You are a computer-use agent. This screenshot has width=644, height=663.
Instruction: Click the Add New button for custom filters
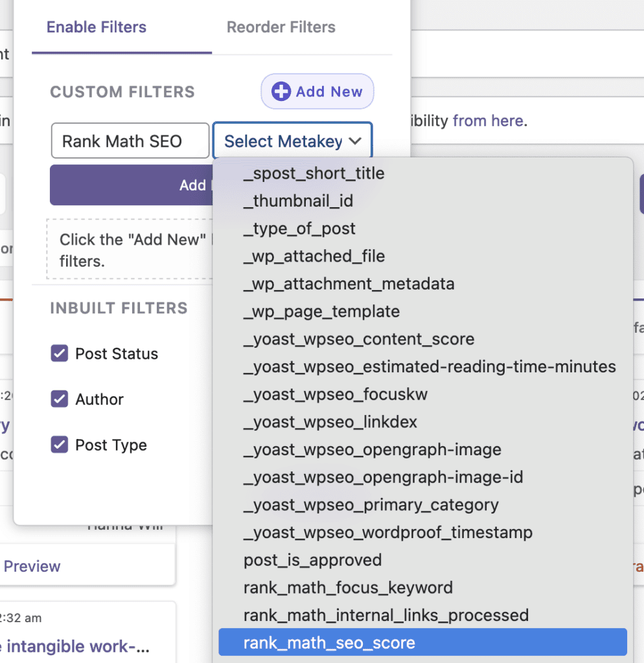pos(317,91)
